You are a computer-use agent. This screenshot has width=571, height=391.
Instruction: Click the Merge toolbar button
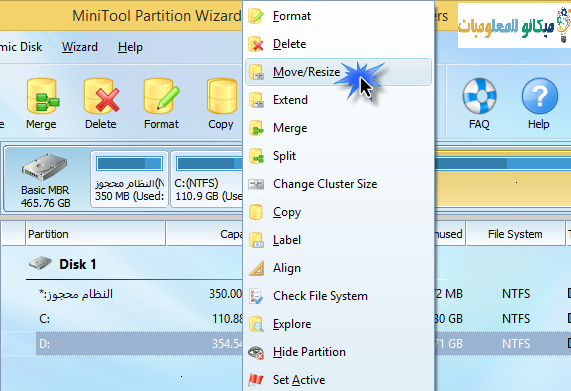pos(42,104)
